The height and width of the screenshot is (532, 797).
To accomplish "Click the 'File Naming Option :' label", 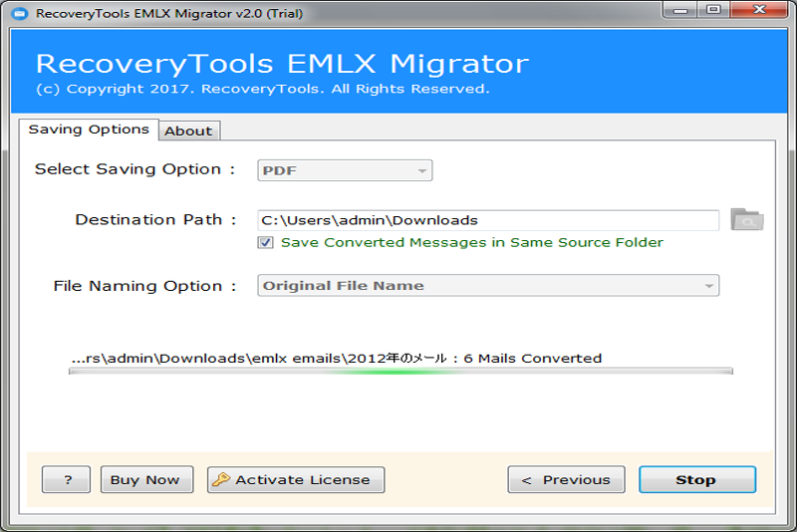I will pos(144,286).
